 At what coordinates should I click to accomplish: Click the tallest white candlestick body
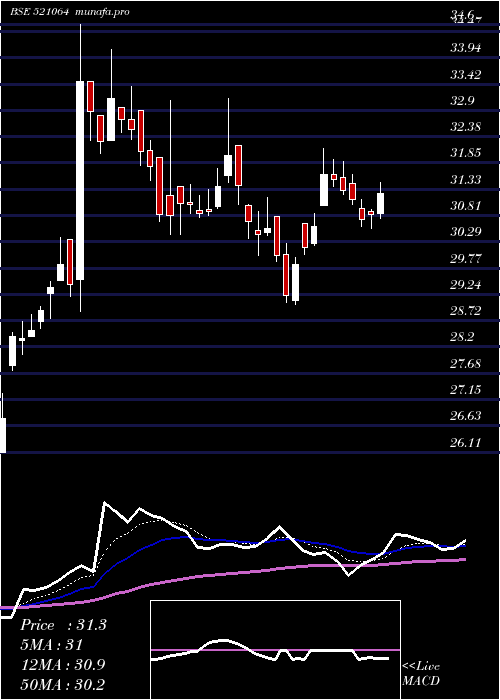click(80, 180)
